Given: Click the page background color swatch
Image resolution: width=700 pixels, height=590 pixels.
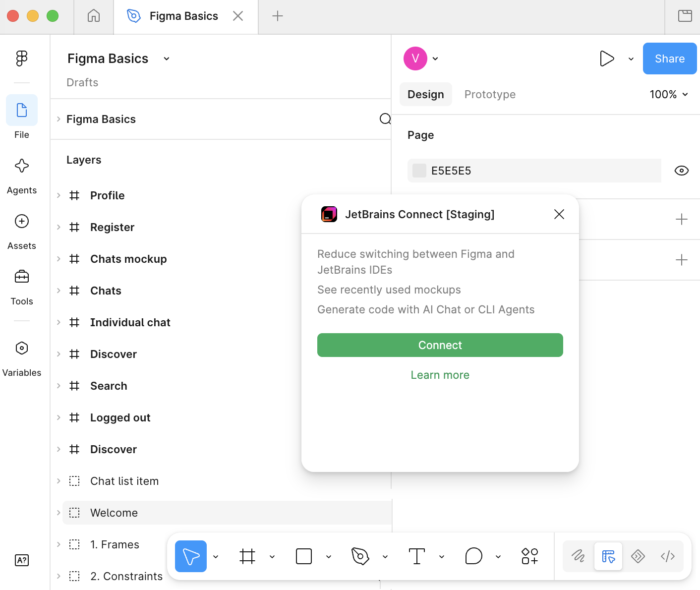Looking at the screenshot, I should point(419,171).
